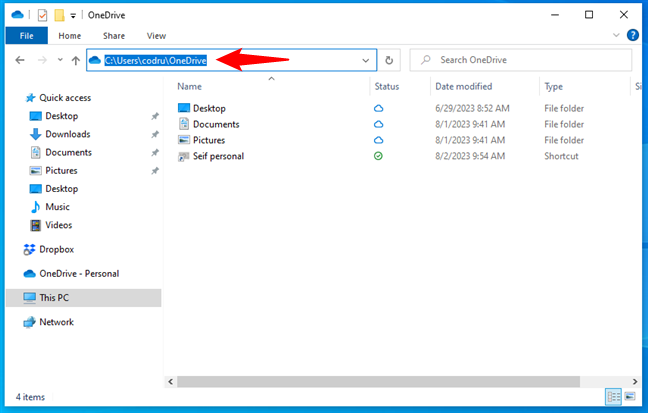Expand the address bar history dropdown

click(x=366, y=60)
